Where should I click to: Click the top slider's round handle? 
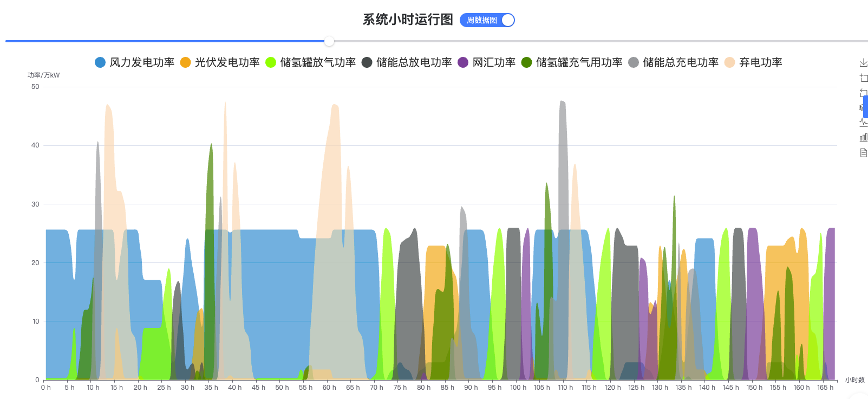(x=329, y=41)
